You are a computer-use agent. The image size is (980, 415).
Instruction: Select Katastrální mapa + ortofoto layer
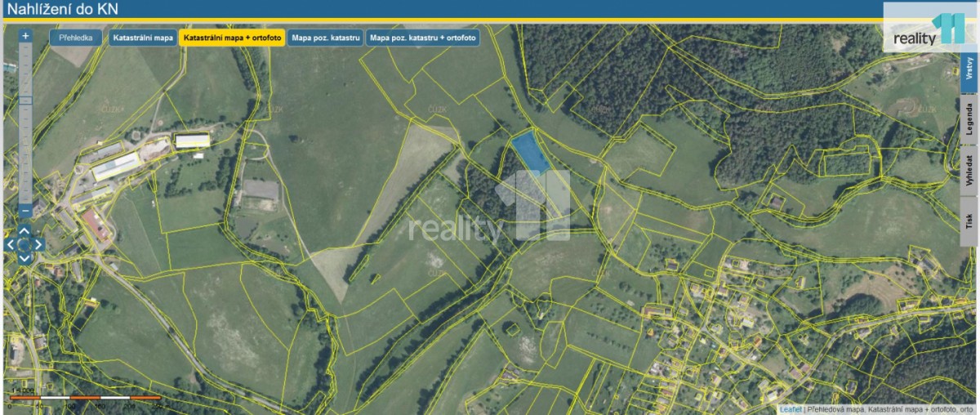(x=232, y=38)
